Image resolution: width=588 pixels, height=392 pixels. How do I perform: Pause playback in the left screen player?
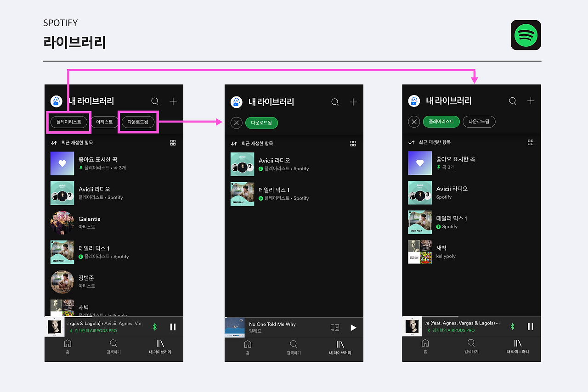tap(173, 327)
